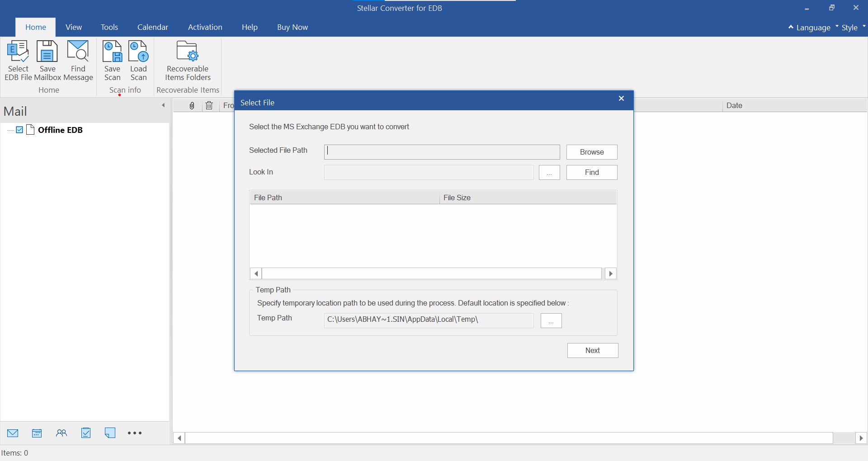Collapse the Mail pane arrow
The width and height of the screenshot is (868, 461).
coord(163,105)
